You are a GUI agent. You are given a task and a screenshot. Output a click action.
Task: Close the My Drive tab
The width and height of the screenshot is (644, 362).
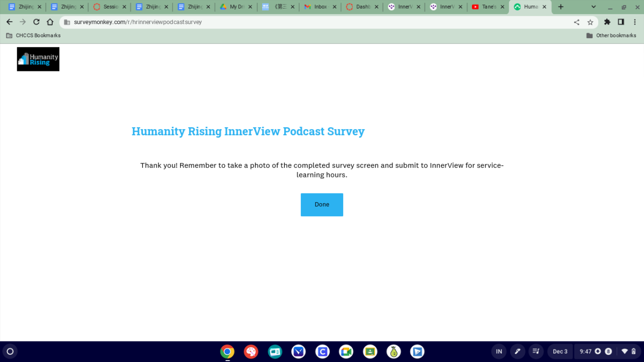(251, 7)
